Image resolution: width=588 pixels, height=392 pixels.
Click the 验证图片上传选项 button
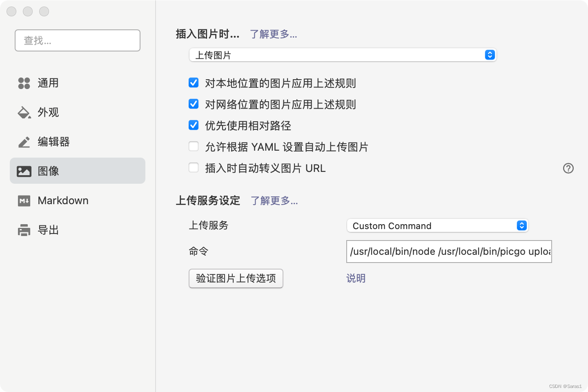click(236, 278)
